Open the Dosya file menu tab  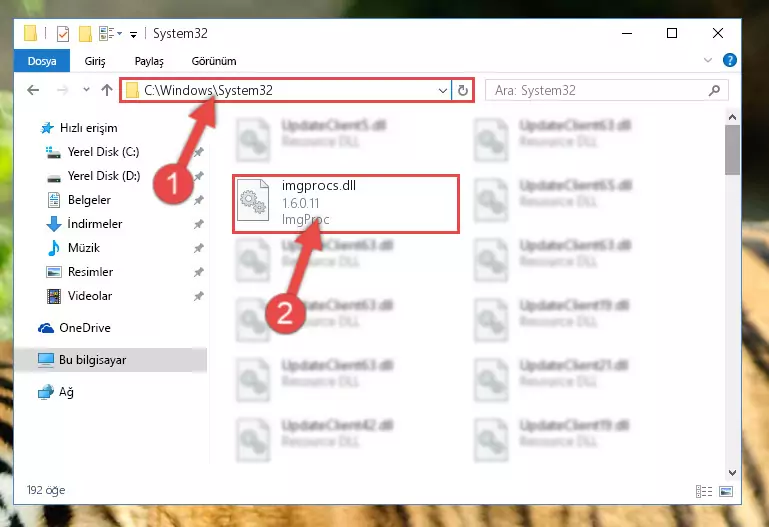point(42,61)
